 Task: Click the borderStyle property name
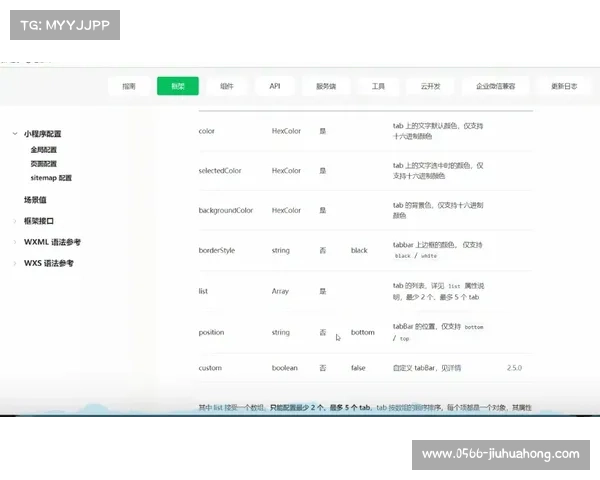pos(217,250)
